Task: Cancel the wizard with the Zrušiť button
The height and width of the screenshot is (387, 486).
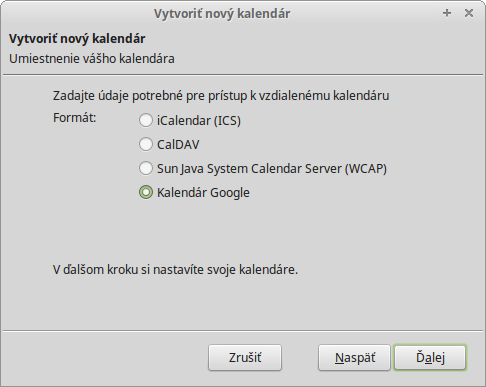Action: [245, 358]
